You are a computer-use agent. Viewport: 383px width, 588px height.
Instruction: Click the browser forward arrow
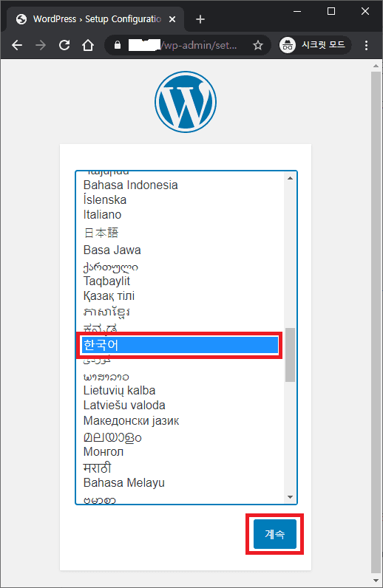41,45
